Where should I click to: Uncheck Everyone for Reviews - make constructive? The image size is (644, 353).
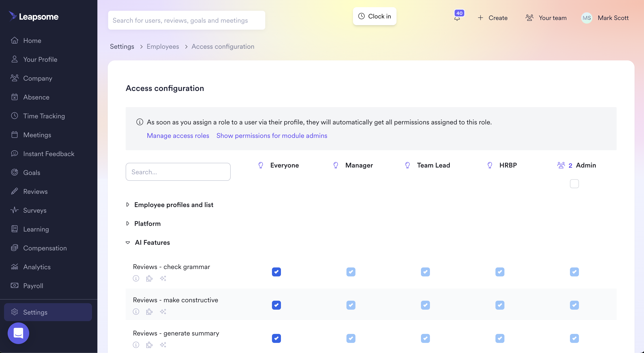[x=276, y=305]
